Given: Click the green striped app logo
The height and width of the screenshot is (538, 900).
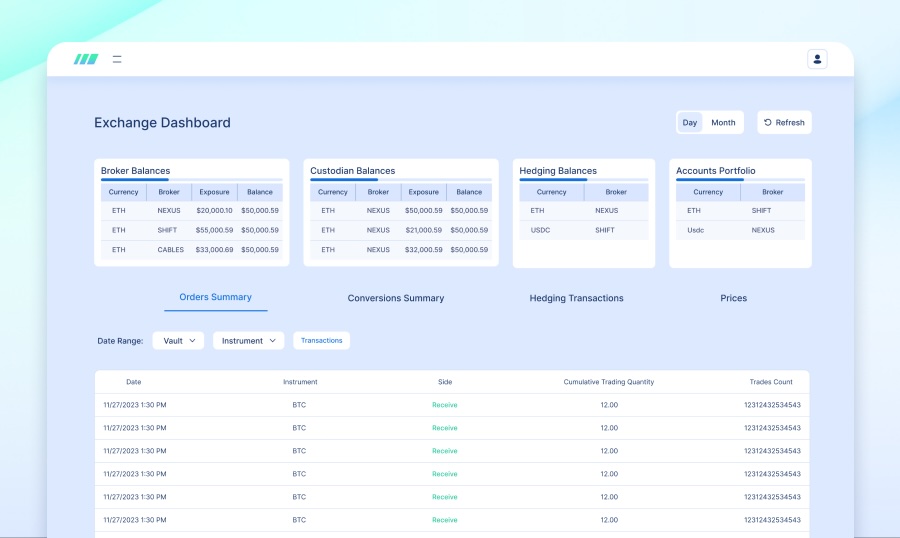Looking at the screenshot, I should point(86,59).
